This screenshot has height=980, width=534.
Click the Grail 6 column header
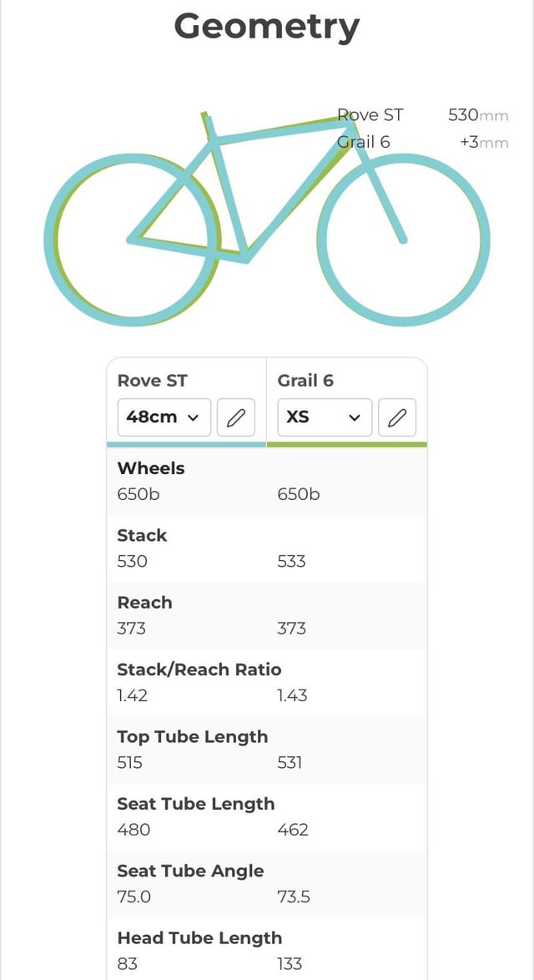[x=306, y=381]
